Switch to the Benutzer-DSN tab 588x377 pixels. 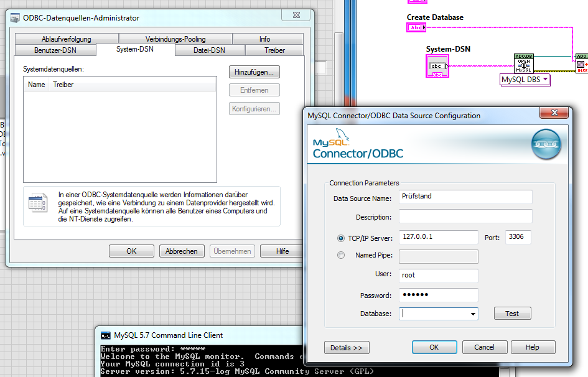pyautogui.click(x=55, y=50)
